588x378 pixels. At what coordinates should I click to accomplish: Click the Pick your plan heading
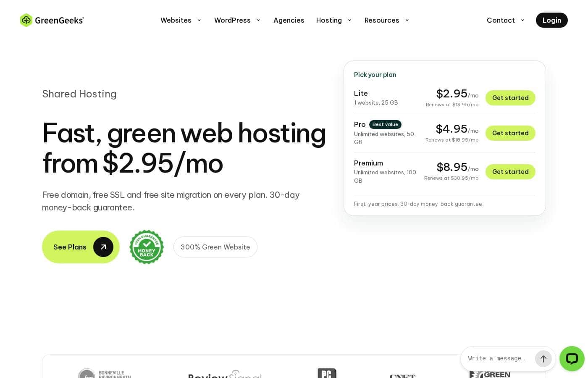click(x=375, y=75)
